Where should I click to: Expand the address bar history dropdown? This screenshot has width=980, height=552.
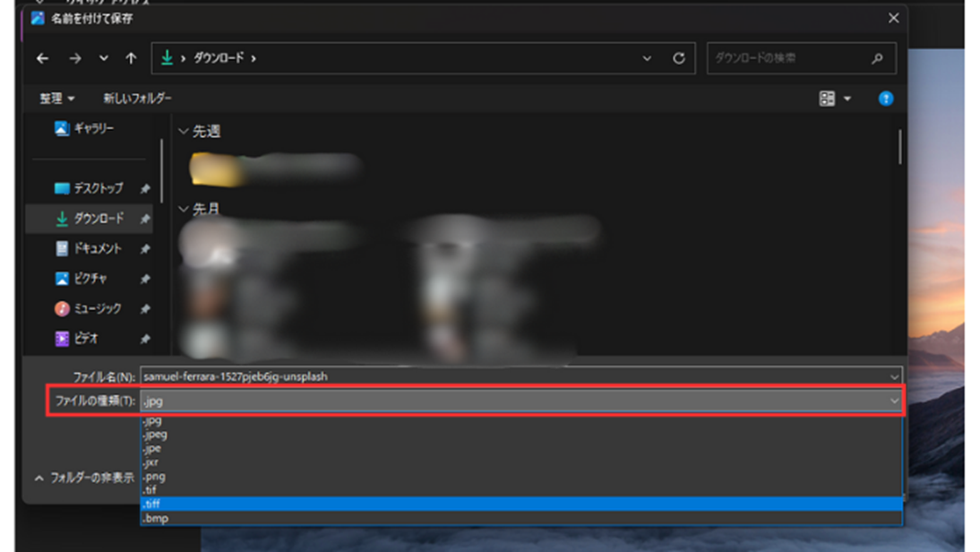(x=647, y=58)
